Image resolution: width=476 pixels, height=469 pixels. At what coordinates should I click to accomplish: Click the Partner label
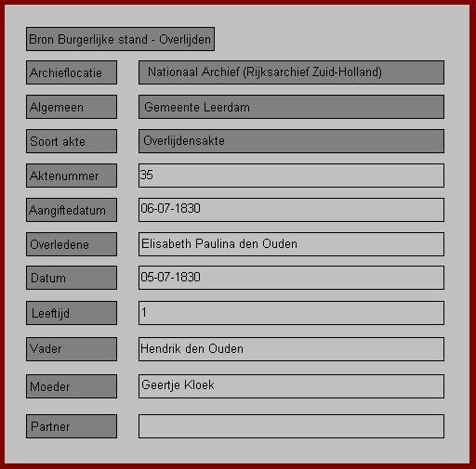click(72, 426)
